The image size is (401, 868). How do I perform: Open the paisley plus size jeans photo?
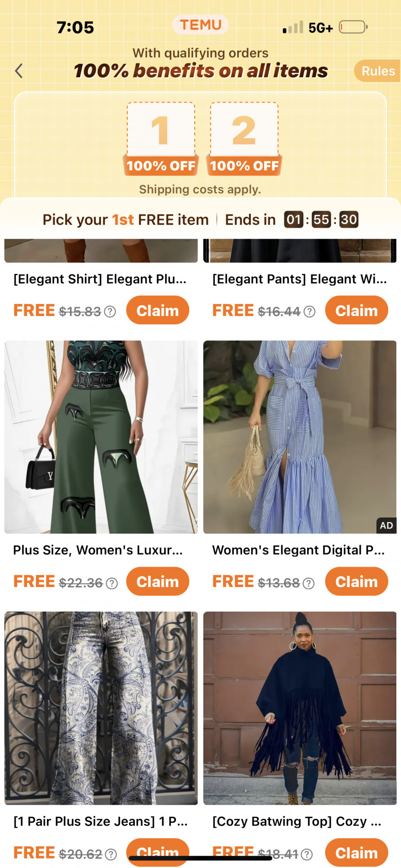coord(101,708)
